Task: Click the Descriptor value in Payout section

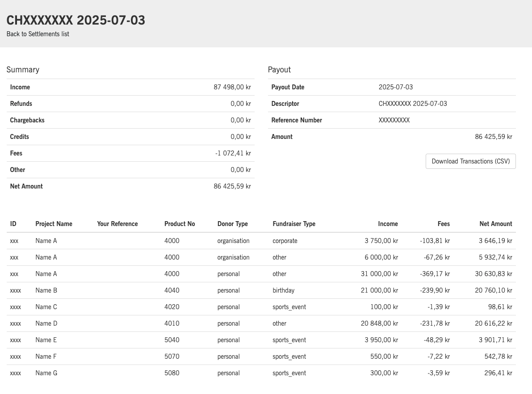Action: 413,104
